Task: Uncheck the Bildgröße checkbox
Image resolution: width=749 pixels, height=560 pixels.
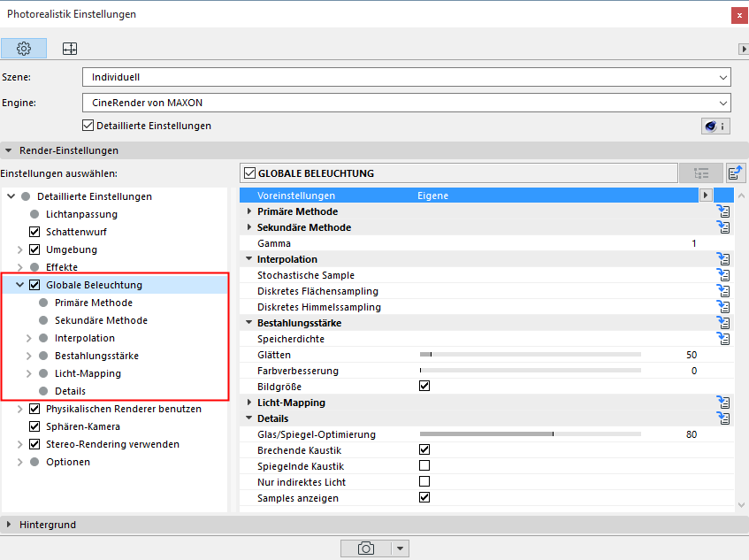Action: click(424, 386)
